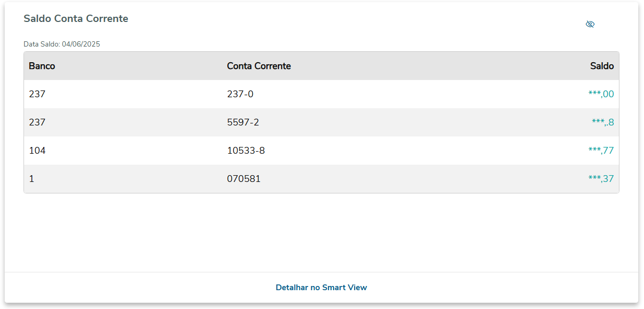
Task: Click the Saldo Conta Corrente card title
Action: point(76,19)
